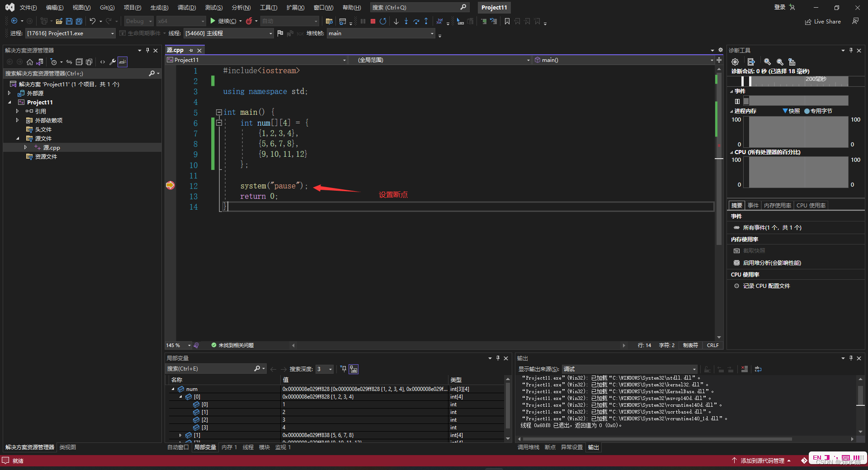Toggle pin on Diagnostics Tools panel
The height and width of the screenshot is (470, 868).
coord(851,51)
